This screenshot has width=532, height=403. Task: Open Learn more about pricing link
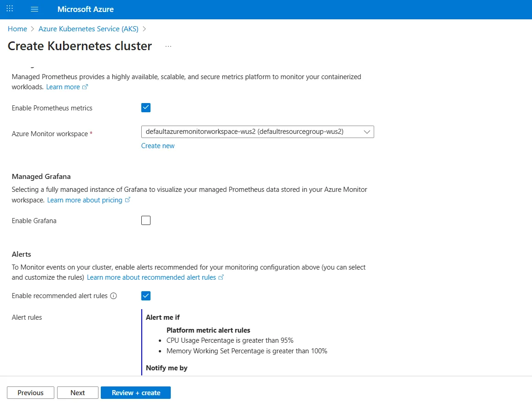pos(85,200)
